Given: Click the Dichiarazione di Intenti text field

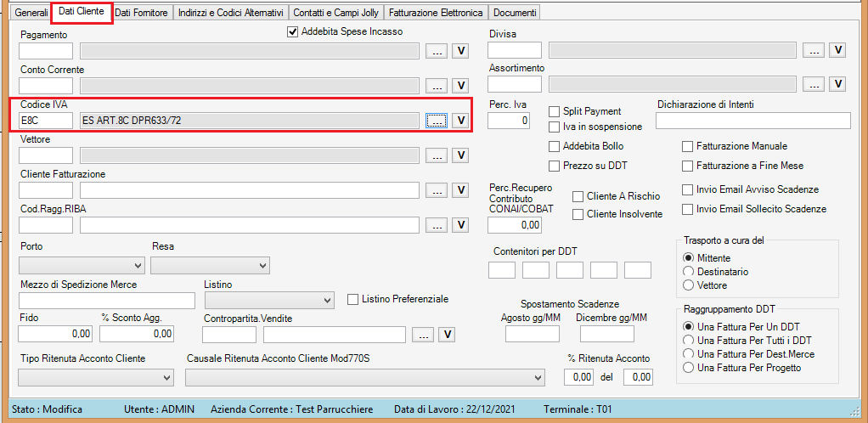Looking at the screenshot, I should pos(753,121).
